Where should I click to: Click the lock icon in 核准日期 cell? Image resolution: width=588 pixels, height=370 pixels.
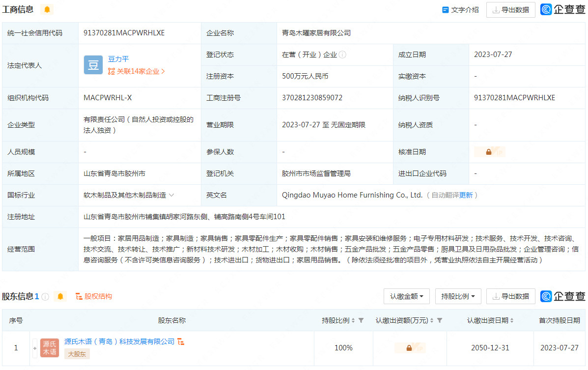(489, 152)
